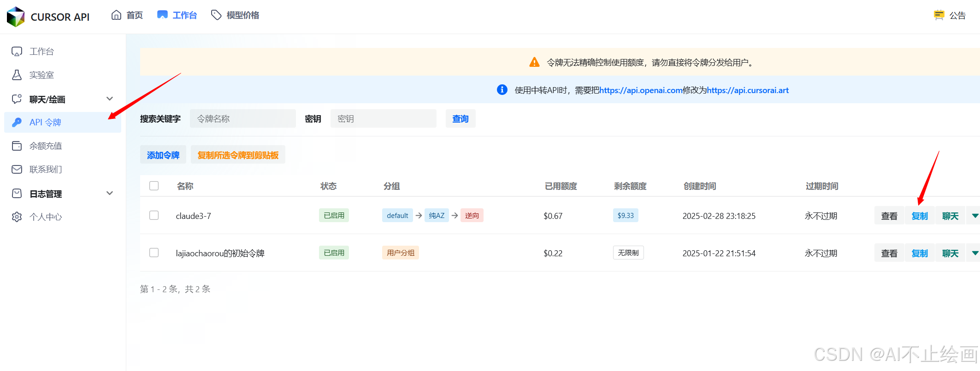Focus the 密钥 input field

click(x=384, y=118)
